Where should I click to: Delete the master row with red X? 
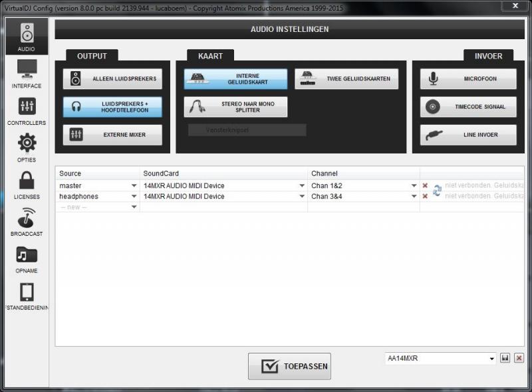pyautogui.click(x=425, y=185)
